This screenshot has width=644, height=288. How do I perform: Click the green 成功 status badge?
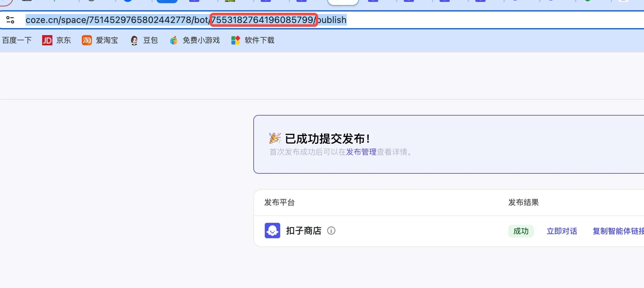[x=521, y=231]
